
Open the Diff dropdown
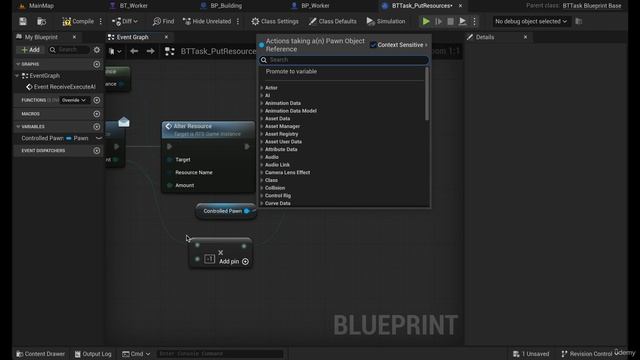pos(125,21)
